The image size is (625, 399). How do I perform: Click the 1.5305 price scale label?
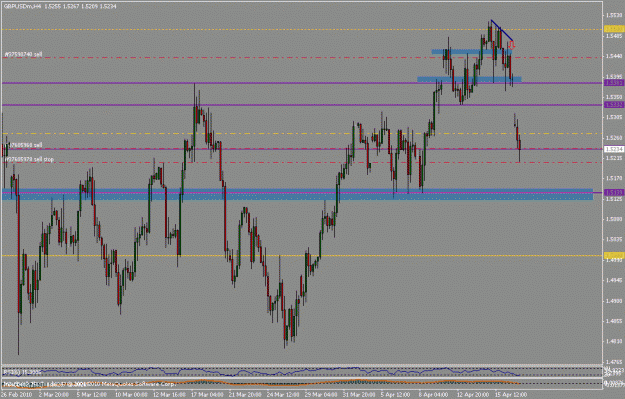point(614,117)
